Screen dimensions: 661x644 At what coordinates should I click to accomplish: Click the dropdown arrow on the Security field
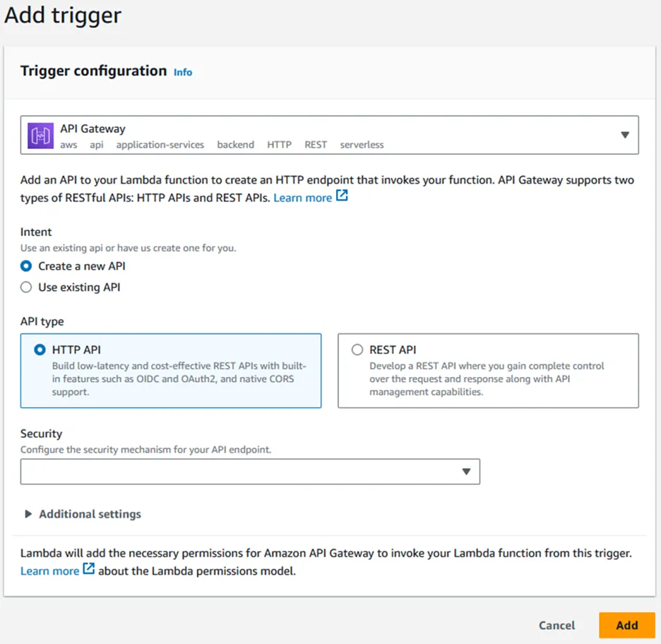tap(466, 471)
